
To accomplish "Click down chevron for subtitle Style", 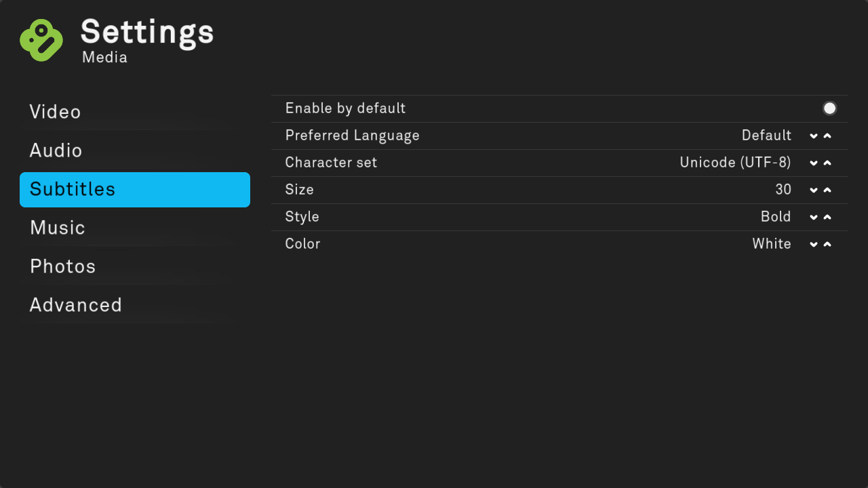I will pos(814,217).
